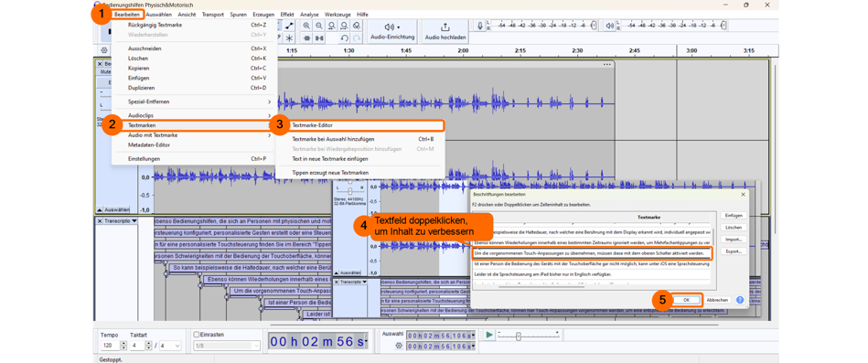Click the Taktart numerator spinner arrows
Viewport: 868px width, 363px height.
click(148, 346)
